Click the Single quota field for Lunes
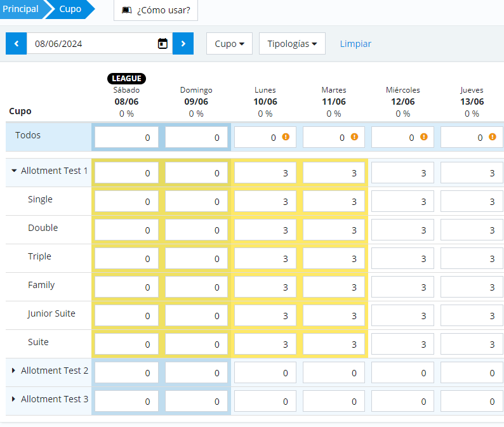The width and height of the screenshot is (504, 427). click(265, 201)
